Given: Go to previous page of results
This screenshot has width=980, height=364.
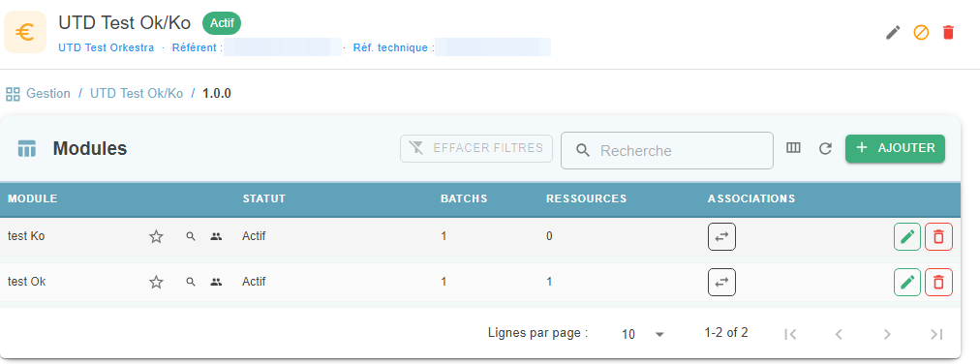Looking at the screenshot, I should point(840,334).
